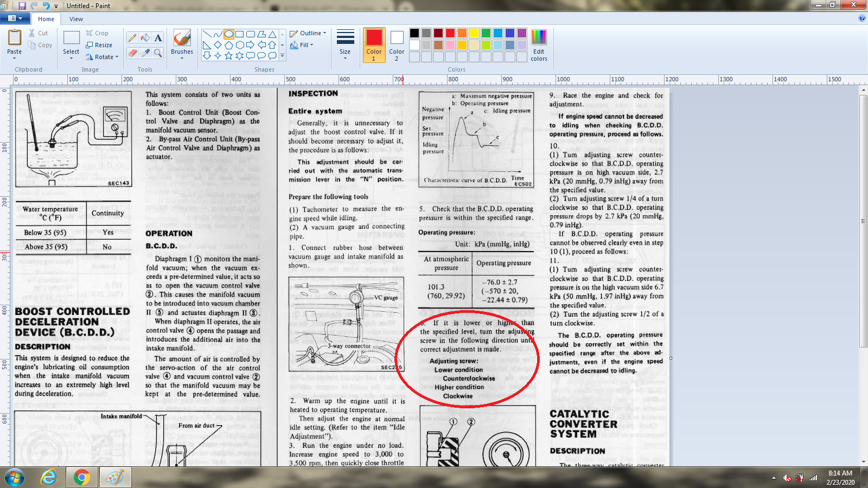Open Paint Help icon
Viewport: 868px width, 488px height.
click(x=862, y=18)
